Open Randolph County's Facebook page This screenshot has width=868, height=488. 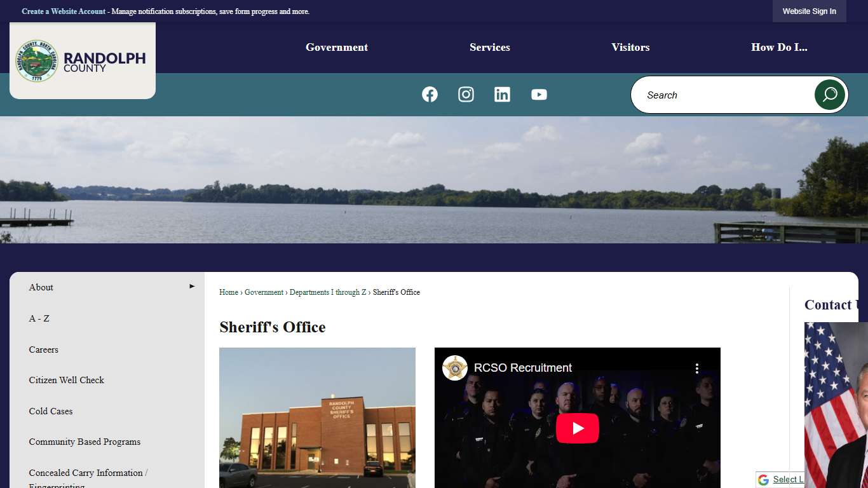click(430, 94)
